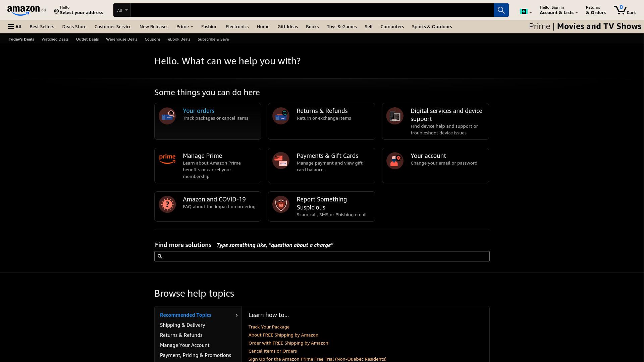Viewport: 644px width, 362px height.
Task: Select Coupons sub-navigation tab
Action: pos(153,39)
